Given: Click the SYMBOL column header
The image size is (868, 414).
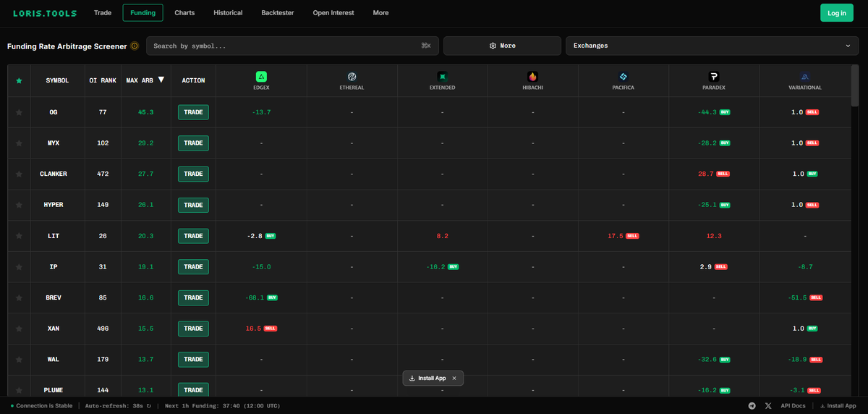Looking at the screenshot, I should coord(57,80).
